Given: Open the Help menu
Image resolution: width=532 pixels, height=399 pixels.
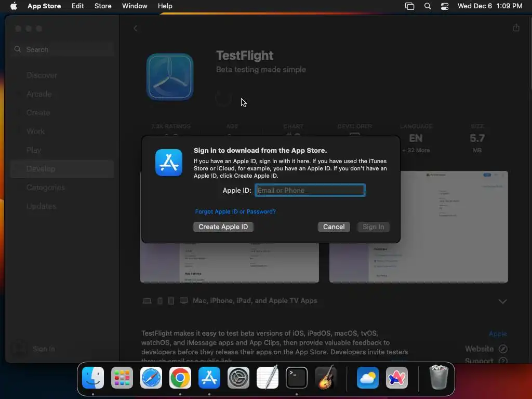Looking at the screenshot, I should point(165,6).
